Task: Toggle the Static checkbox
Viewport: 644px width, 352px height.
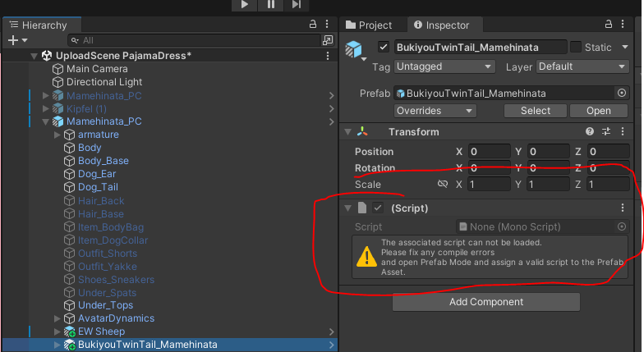Action: pos(576,48)
